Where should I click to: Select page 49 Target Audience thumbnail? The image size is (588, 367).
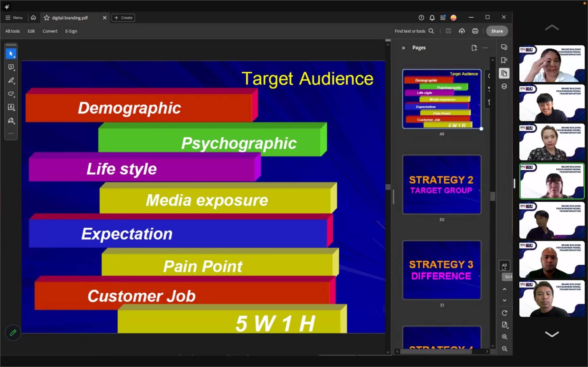(x=442, y=99)
